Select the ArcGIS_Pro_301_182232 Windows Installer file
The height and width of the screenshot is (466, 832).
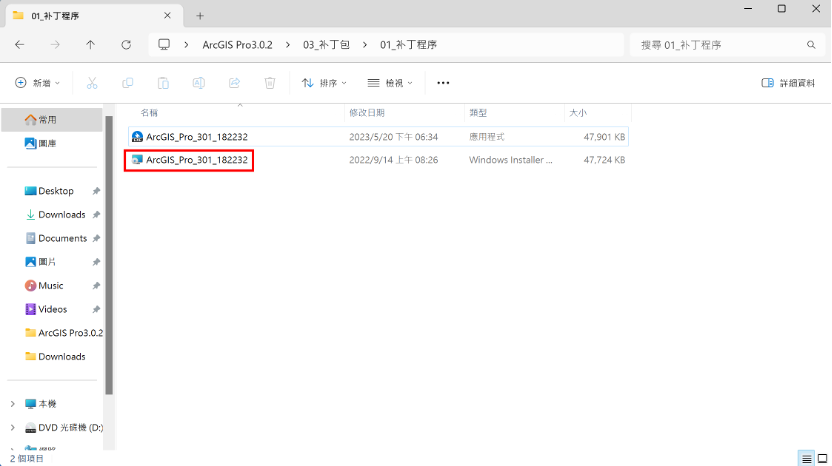378,160
